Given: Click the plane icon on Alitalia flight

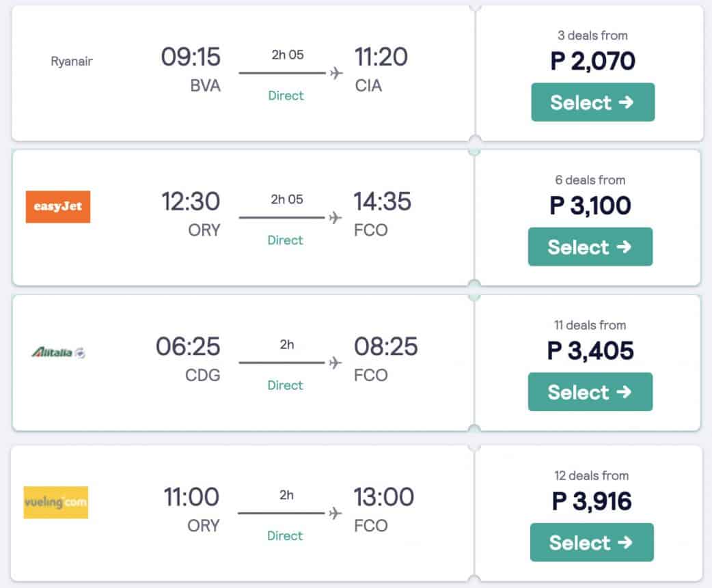Looking at the screenshot, I should pos(335,363).
